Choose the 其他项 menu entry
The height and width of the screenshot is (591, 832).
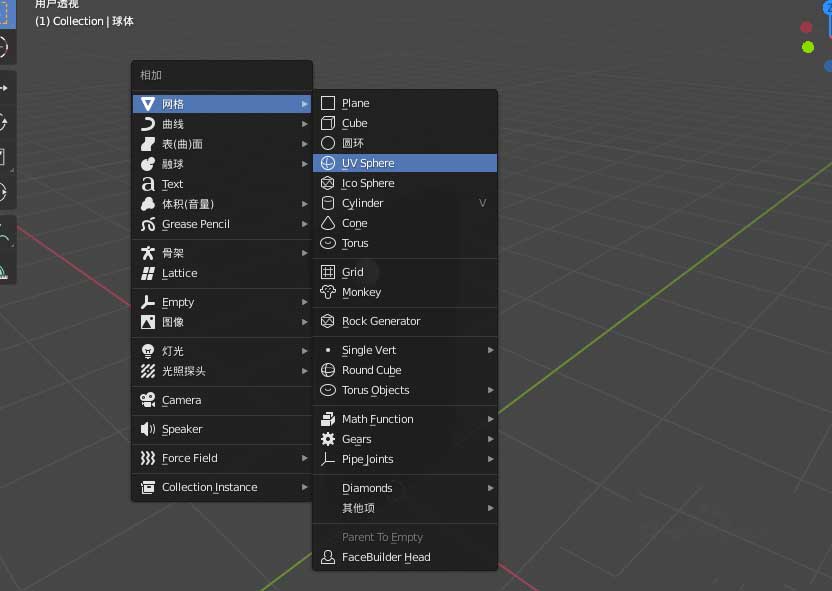coord(405,508)
